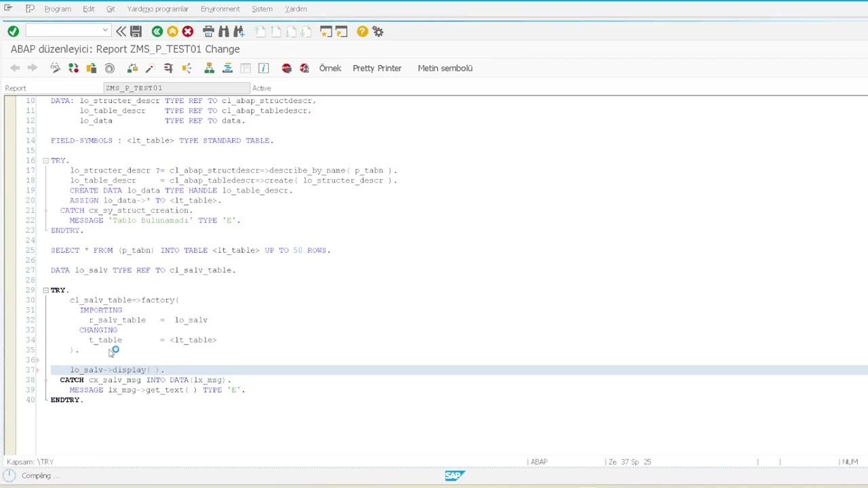
Task: Toggle the fullscreen layout icon
Action: click(x=245, y=68)
